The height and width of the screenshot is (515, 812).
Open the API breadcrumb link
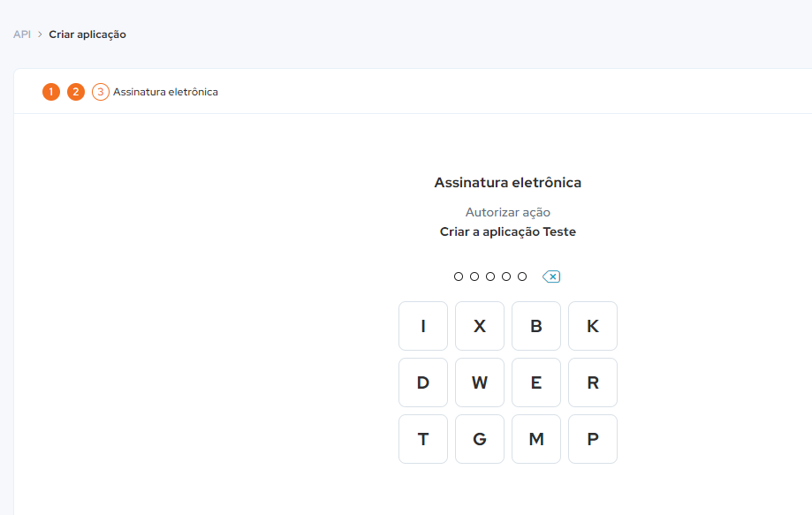click(x=22, y=34)
